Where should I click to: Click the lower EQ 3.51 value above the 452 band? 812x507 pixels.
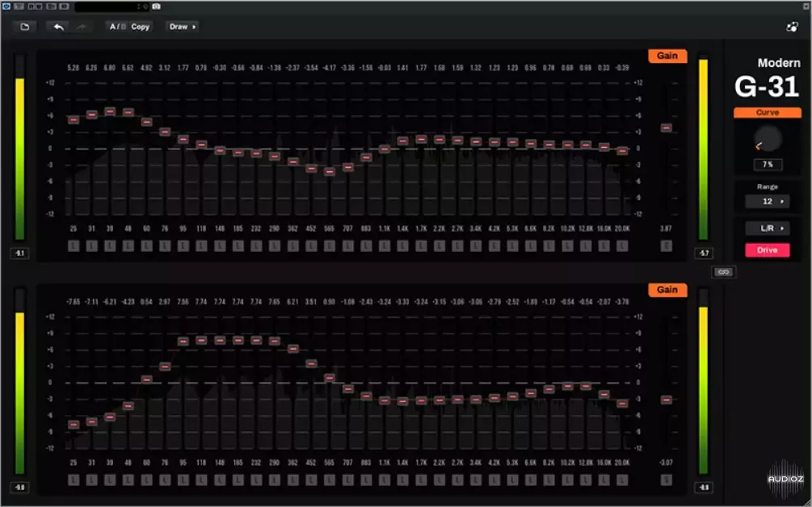pyautogui.click(x=311, y=302)
